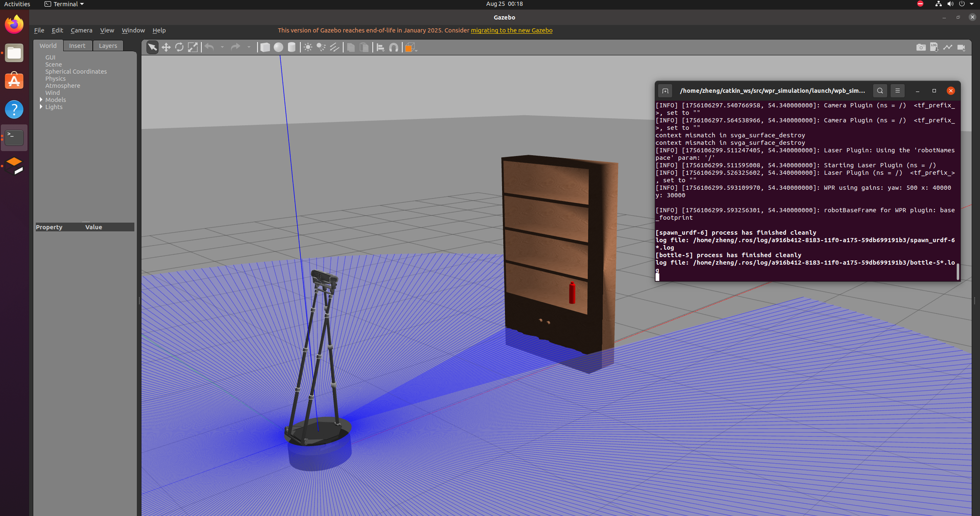Start data logging via the LOG icon
The width and height of the screenshot is (980, 516).
(935, 47)
